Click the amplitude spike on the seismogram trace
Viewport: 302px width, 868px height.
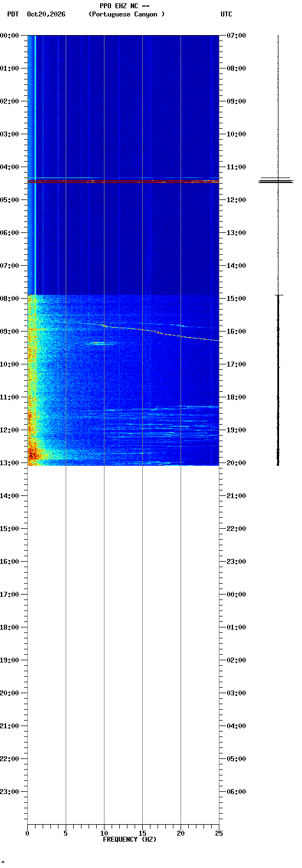(276, 180)
